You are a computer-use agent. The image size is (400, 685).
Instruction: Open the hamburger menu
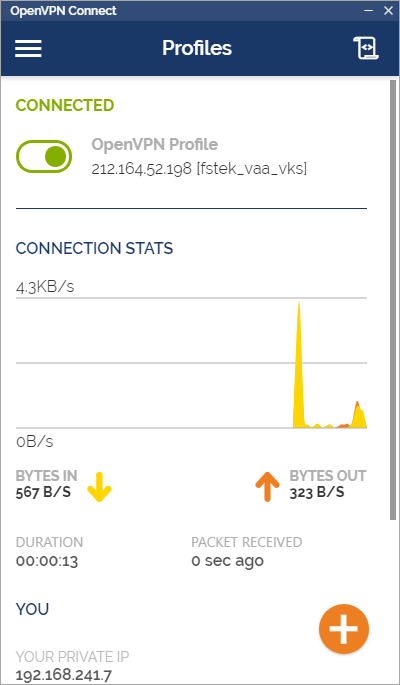pyautogui.click(x=28, y=48)
